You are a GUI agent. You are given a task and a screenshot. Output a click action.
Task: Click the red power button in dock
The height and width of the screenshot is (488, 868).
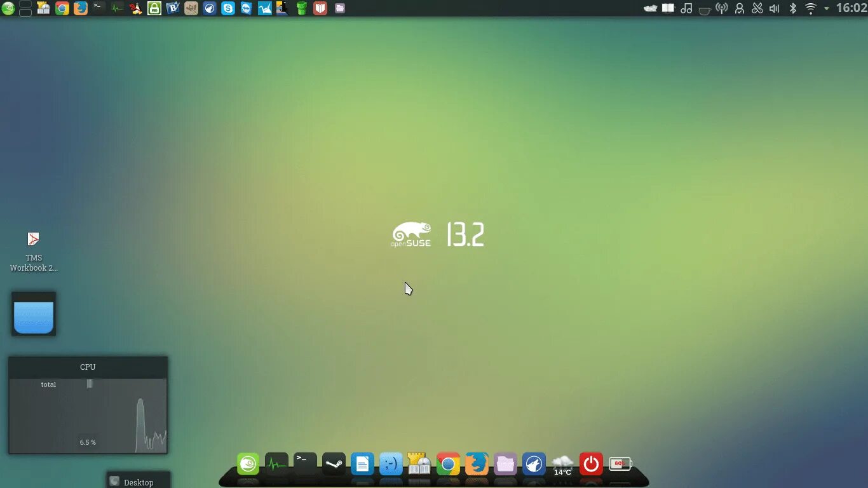point(591,464)
